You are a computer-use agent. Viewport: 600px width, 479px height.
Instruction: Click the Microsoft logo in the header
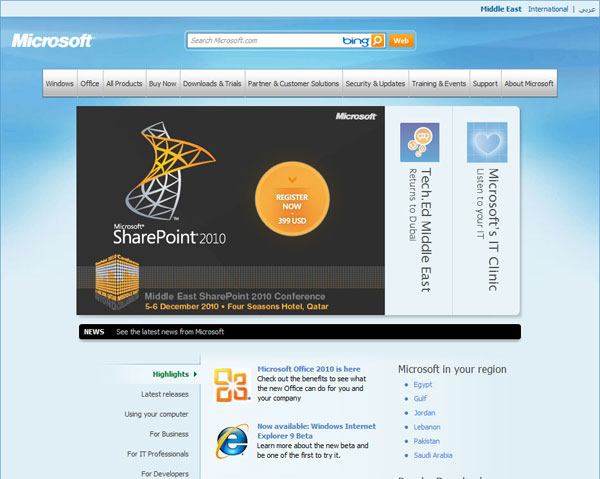pos(52,41)
